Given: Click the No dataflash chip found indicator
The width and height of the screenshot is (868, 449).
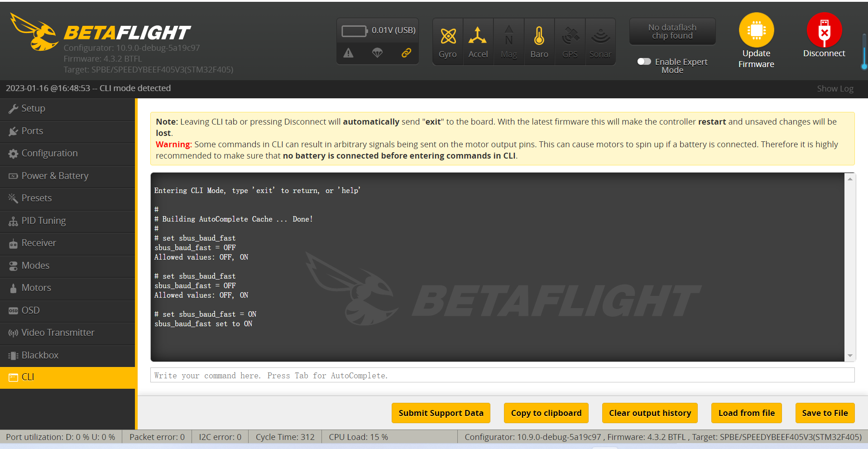Looking at the screenshot, I should 672,32.
